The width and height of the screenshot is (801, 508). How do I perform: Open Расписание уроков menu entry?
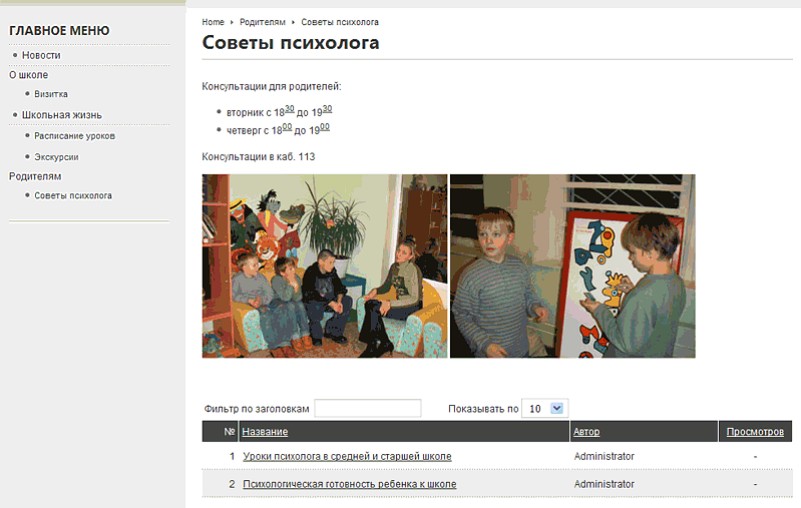point(75,136)
